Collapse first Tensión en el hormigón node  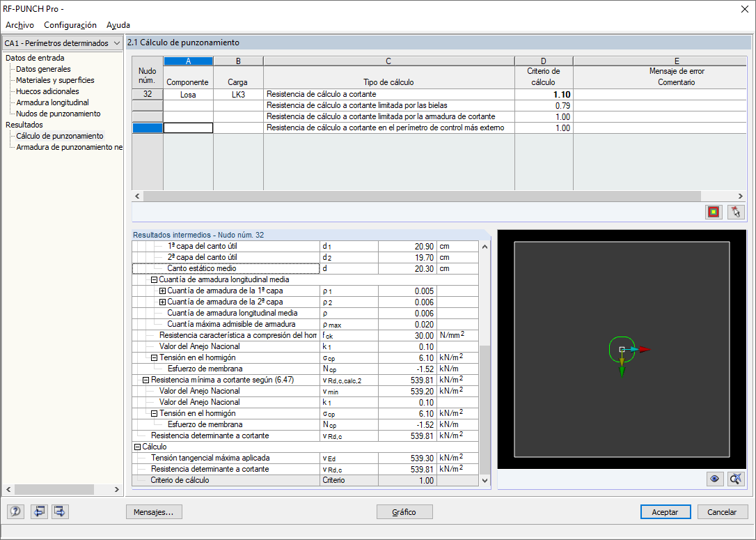154,358
